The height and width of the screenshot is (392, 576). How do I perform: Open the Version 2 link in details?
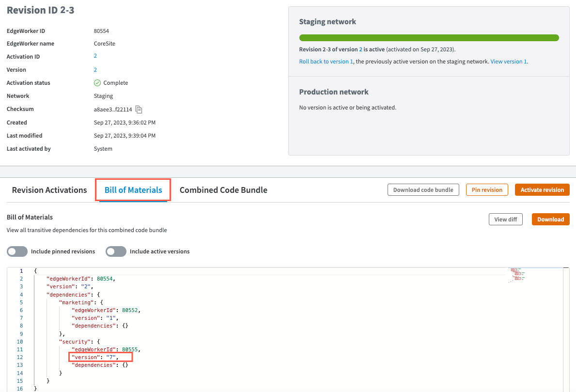(x=95, y=70)
